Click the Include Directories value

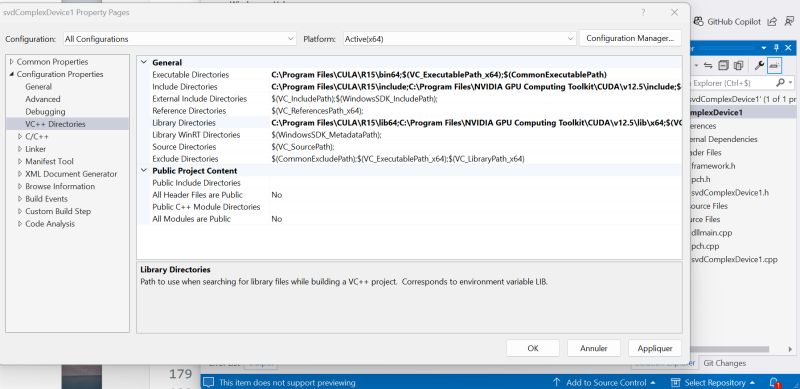pyautogui.click(x=476, y=87)
